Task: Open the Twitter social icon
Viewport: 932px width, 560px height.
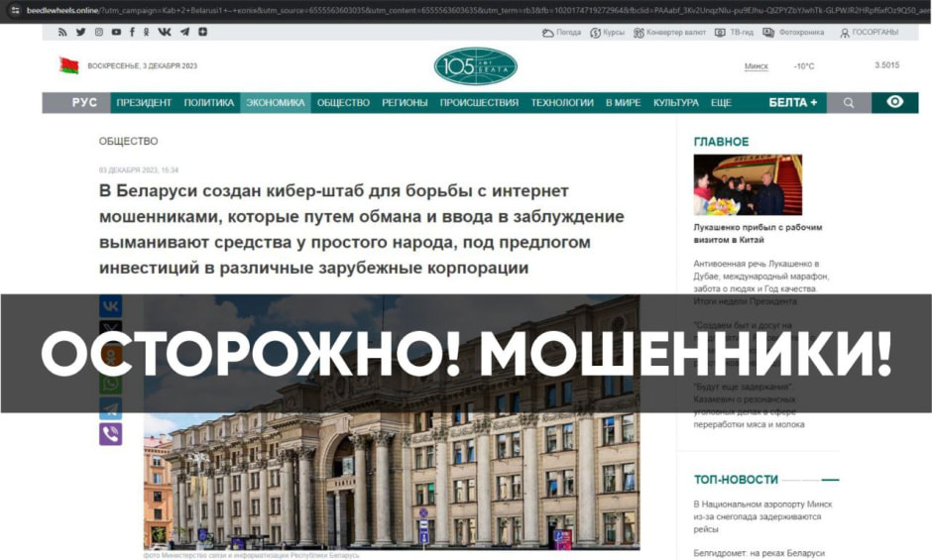Action: [81, 32]
